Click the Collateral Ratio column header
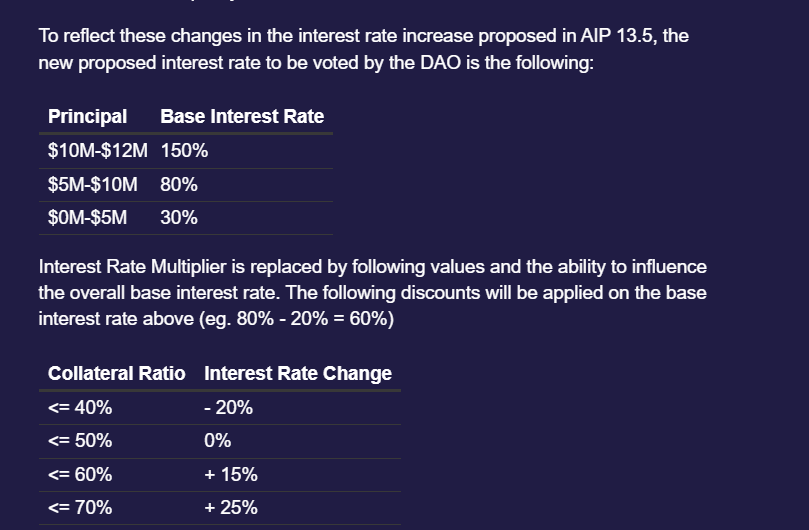Viewport: 809px width, 530px height. click(x=117, y=374)
